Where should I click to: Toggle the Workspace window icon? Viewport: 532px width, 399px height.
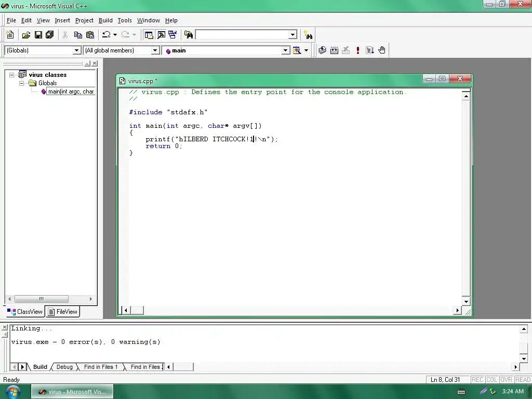click(x=149, y=35)
